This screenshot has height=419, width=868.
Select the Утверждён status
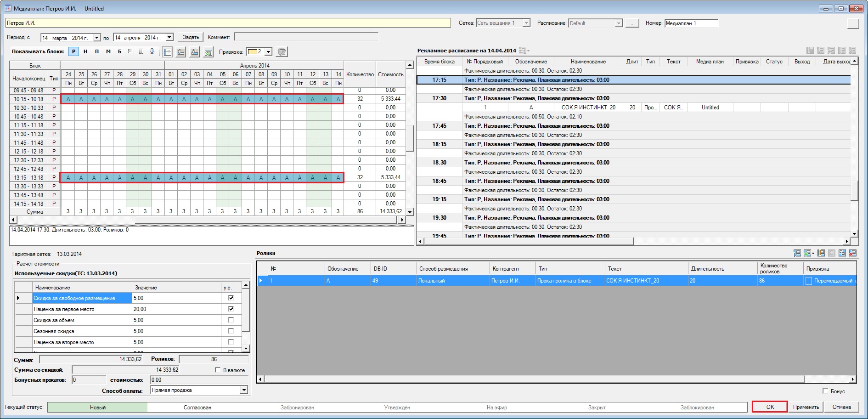click(397, 407)
